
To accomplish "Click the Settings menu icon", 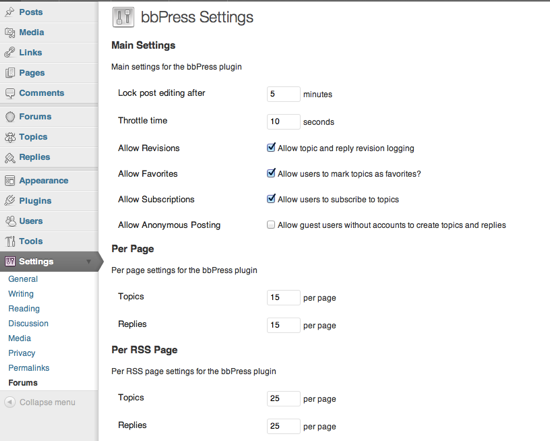I will pyautogui.click(x=10, y=261).
